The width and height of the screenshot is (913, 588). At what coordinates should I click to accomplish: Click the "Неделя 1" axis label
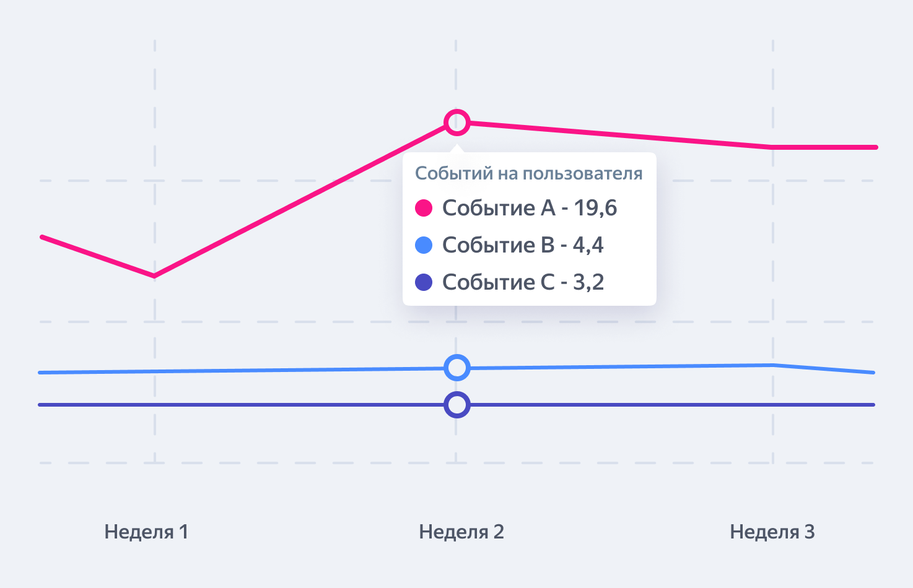pos(146,532)
